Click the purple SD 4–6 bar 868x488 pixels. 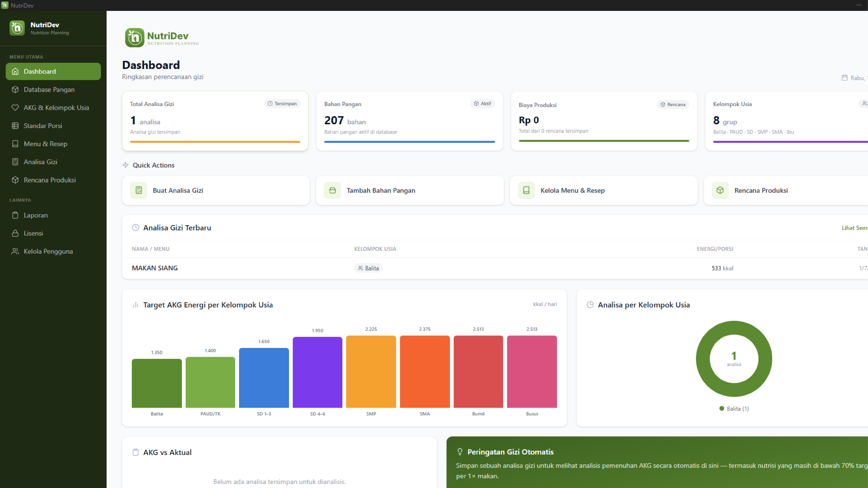317,372
